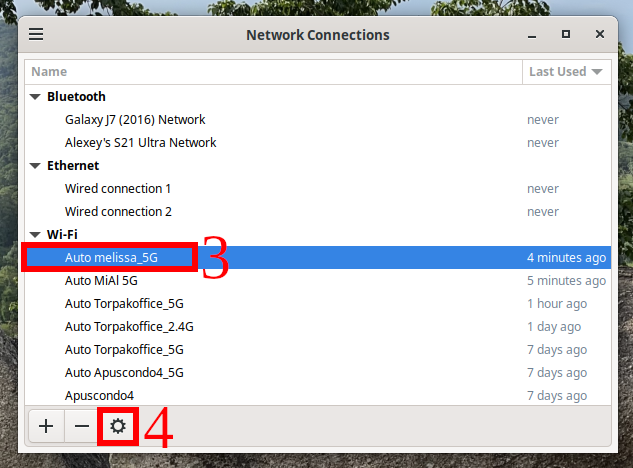
Task: Collapse the Ethernet group triangle
Action: pyautogui.click(x=36, y=166)
